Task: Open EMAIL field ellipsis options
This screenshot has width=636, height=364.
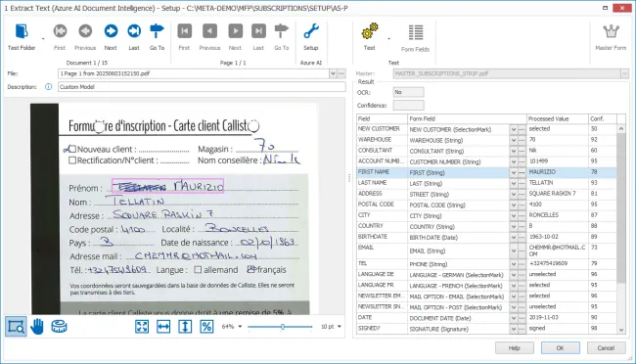Action: [522, 250]
